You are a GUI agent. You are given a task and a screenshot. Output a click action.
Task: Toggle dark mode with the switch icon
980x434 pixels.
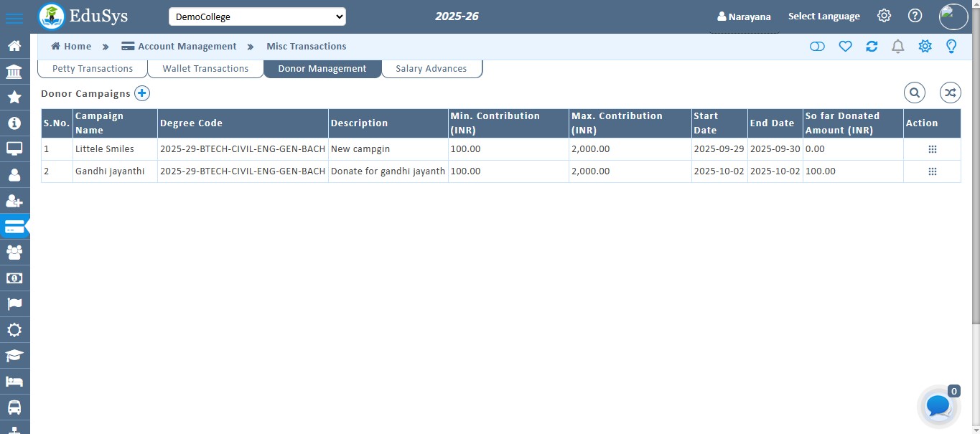818,46
